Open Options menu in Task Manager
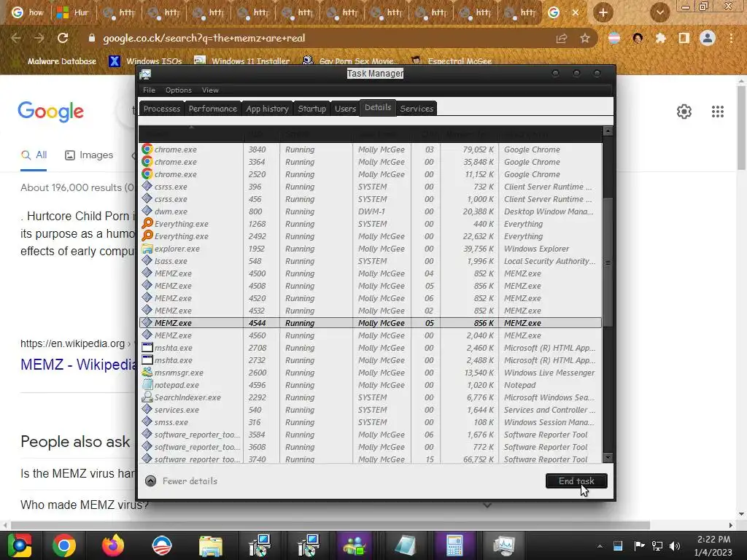The width and height of the screenshot is (747, 560). (179, 90)
